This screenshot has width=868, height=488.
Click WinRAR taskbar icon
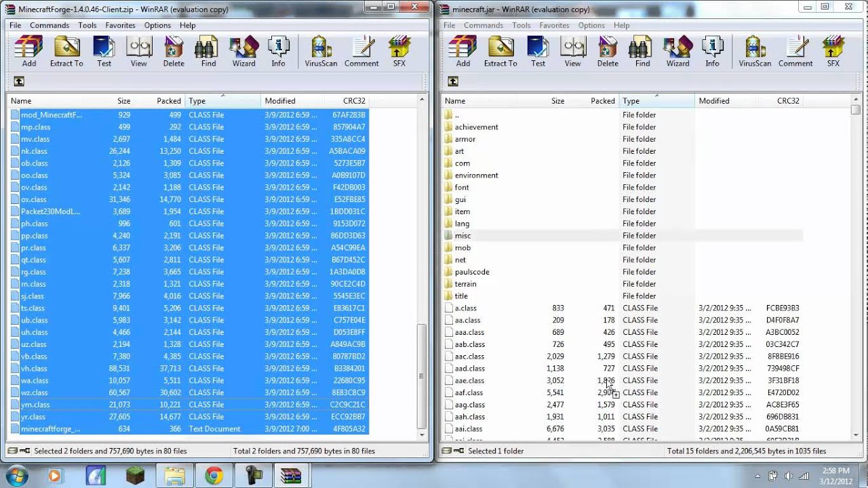[x=291, y=476]
